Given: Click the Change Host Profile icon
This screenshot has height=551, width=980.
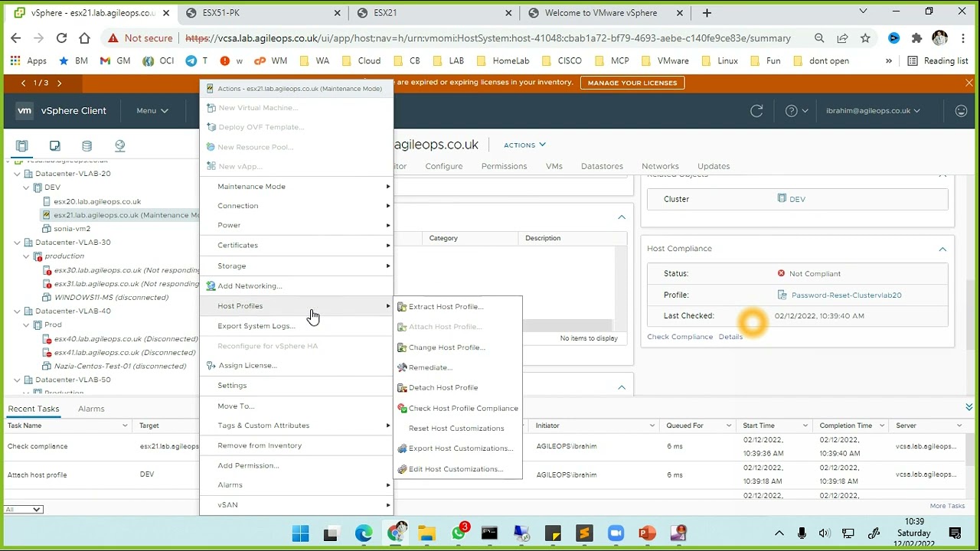Looking at the screenshot, I should [x=402, y=347].
